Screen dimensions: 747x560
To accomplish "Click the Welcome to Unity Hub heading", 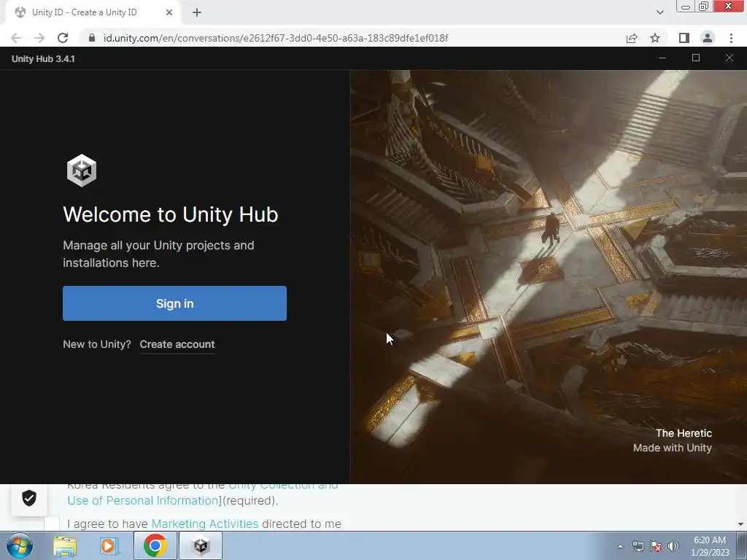I will 171,214.
